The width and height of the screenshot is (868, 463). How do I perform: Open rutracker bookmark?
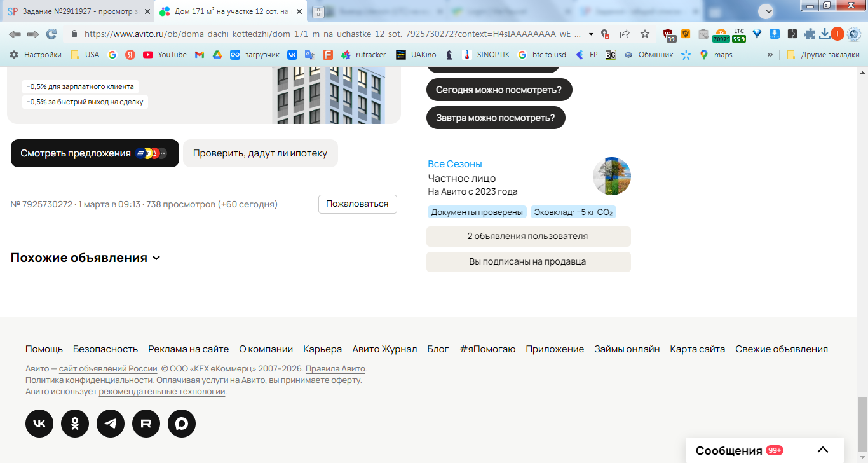(363, 55)
